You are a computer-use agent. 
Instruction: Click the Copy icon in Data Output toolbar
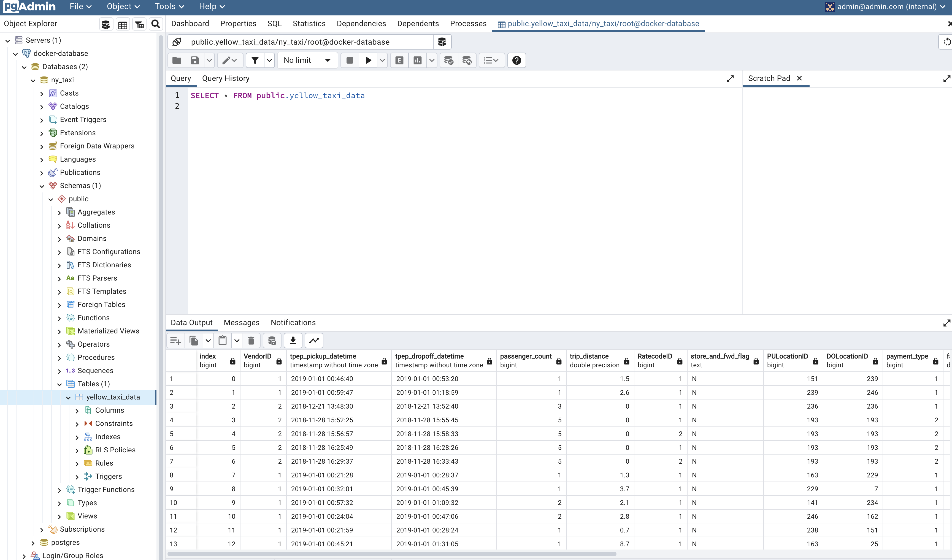[x=194, y=341]
